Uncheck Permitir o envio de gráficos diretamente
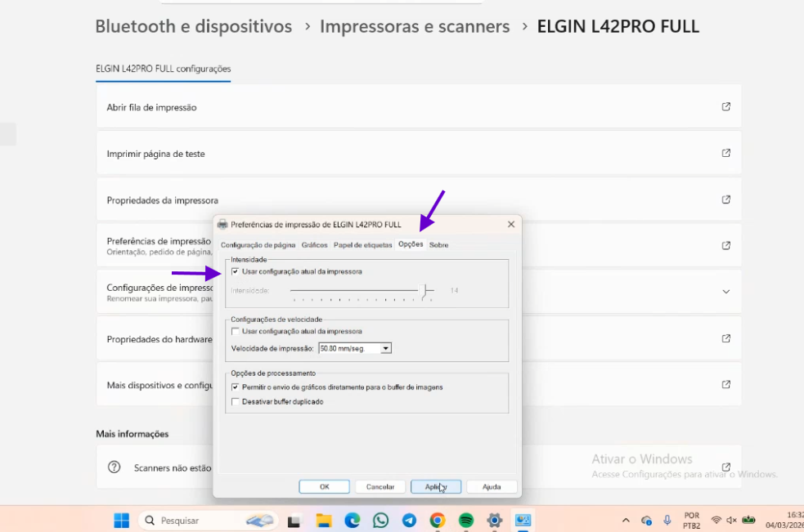The width and height of the screenshot is (804, 532). (235, 387)
